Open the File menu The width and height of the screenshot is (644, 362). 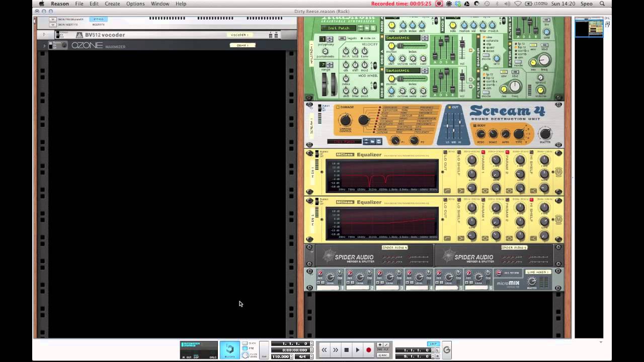tap(79, 4)
